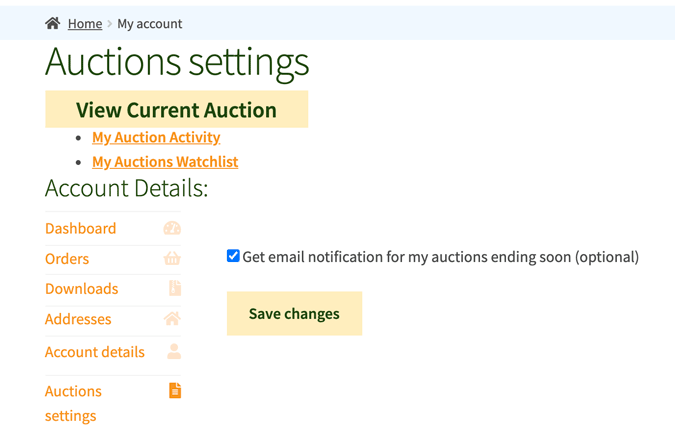675x427 pixels.
Task: Open the Downloads page
Action: tap(82, 289)
